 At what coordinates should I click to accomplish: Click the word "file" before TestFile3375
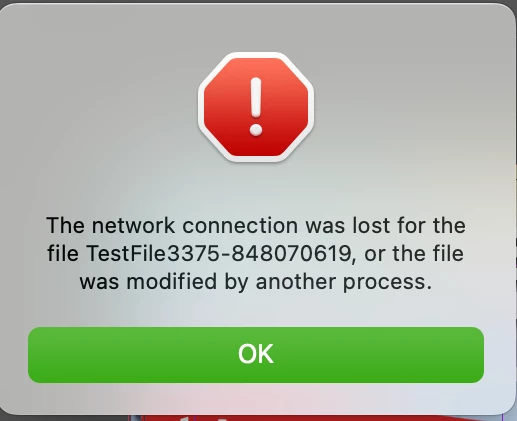[63, 253]
